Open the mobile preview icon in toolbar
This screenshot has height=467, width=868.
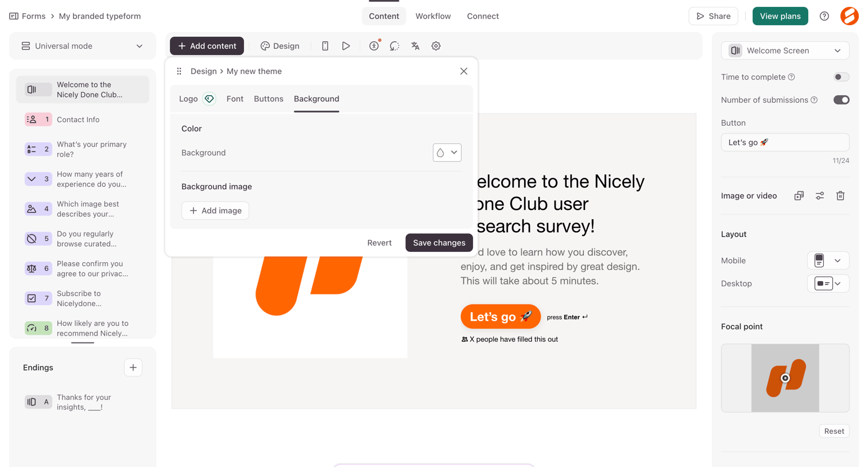[325, 46]
